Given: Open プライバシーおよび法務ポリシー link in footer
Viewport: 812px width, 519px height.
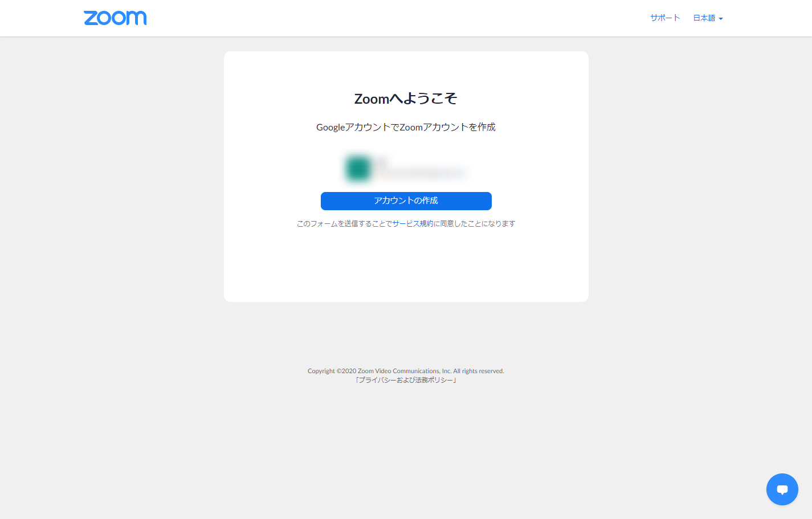Looking at the screenshot, I should 406,380.
